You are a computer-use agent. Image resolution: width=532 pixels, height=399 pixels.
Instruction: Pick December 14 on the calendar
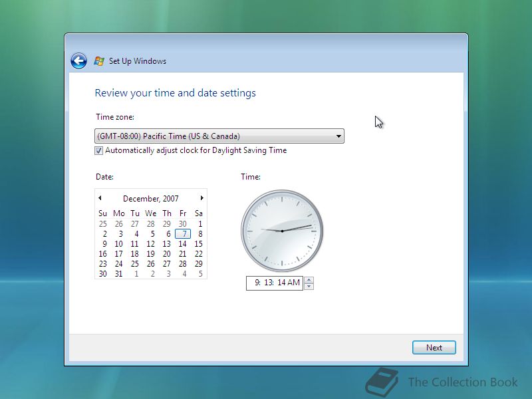[182, 244]
